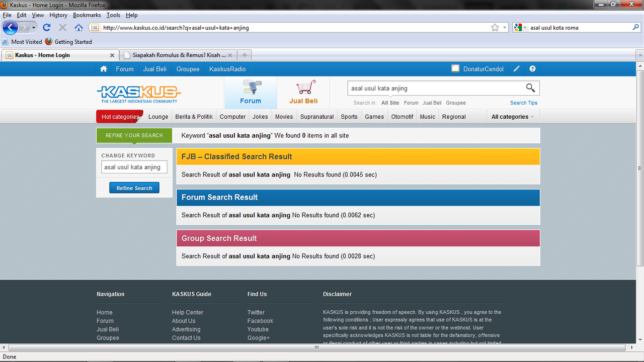Open the Berita & Politik category
The image size is (644, 362).
pos(194,117)
